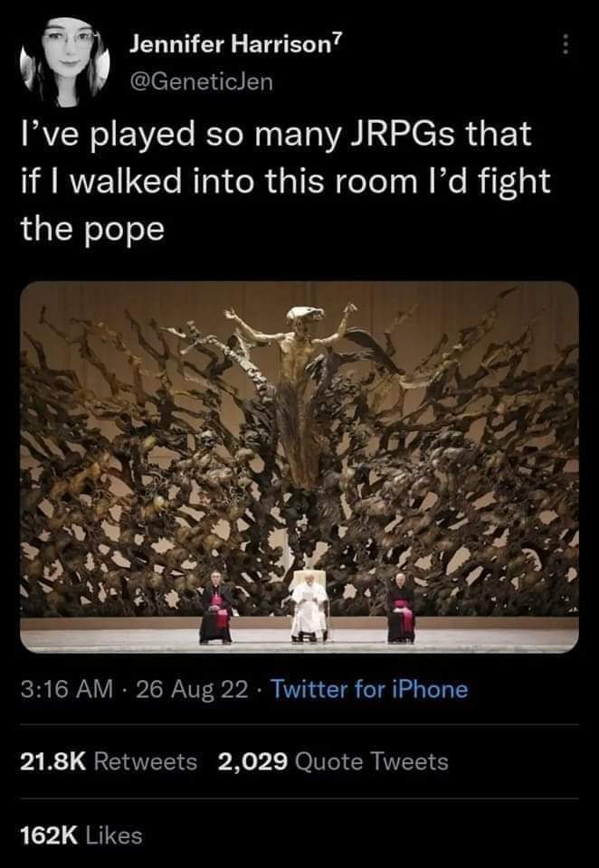
Task: Click the words 'the pope' in tweet
Action: click(92, 229)
